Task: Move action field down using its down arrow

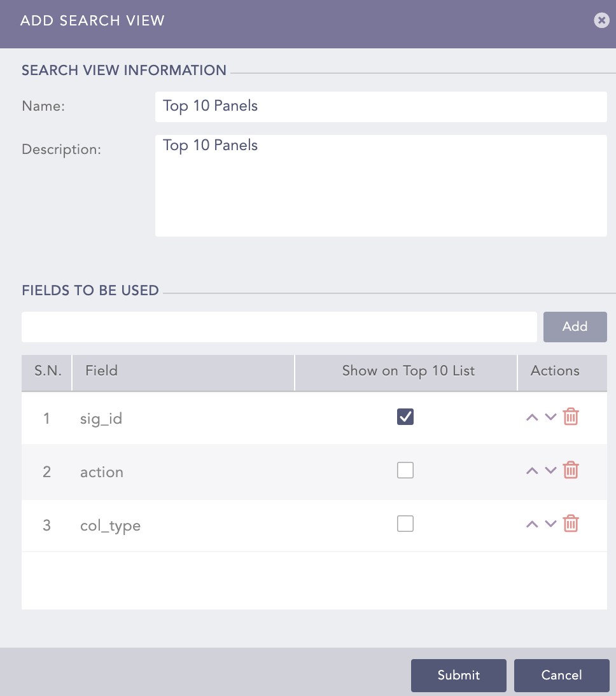Action: [x=551, y=471]
